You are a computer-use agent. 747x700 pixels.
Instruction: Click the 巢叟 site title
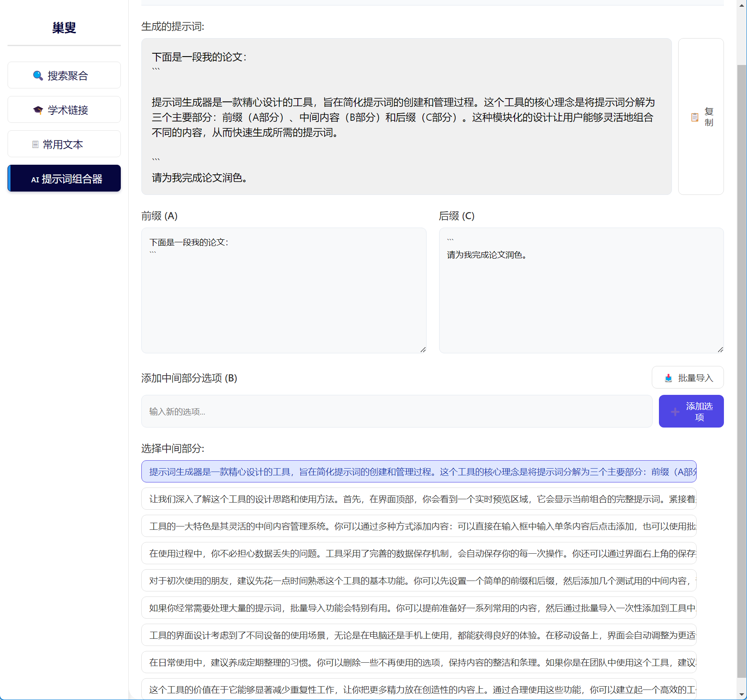(64, 28)
